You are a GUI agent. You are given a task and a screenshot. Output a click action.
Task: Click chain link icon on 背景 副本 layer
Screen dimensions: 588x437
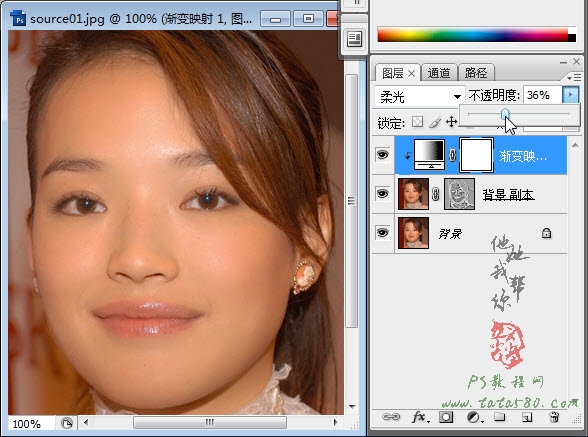point(435,194)
